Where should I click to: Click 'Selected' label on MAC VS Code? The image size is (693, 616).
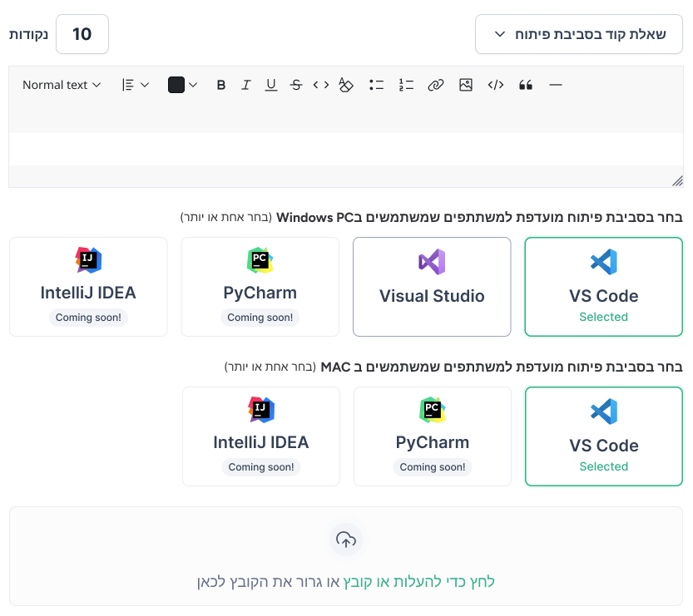pyautogui.click(x=604, y=466)
